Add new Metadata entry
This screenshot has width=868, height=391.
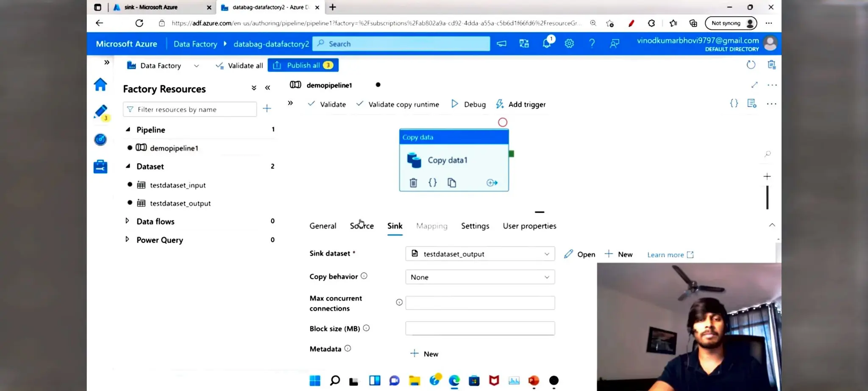[x=424, y=354]
